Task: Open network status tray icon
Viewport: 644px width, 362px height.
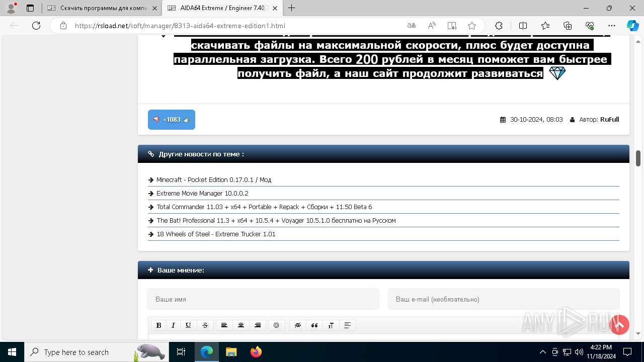Action: tap(567, 352)
